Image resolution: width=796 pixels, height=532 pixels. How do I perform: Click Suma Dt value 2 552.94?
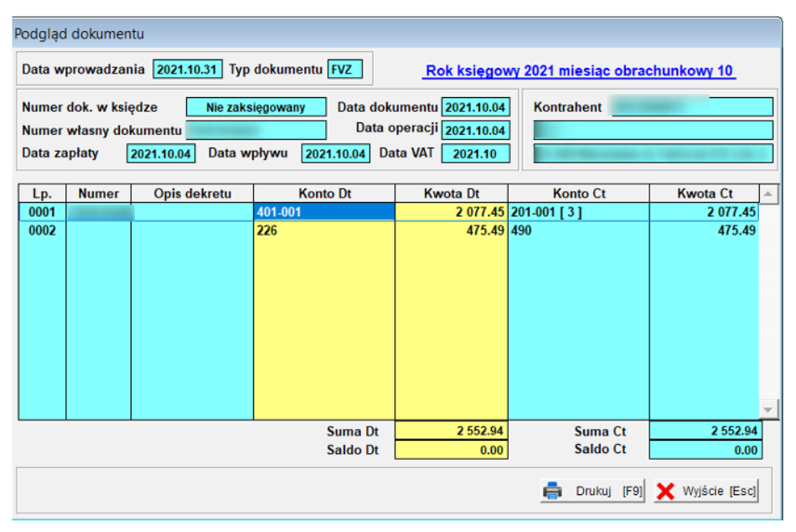coord(452,431)
